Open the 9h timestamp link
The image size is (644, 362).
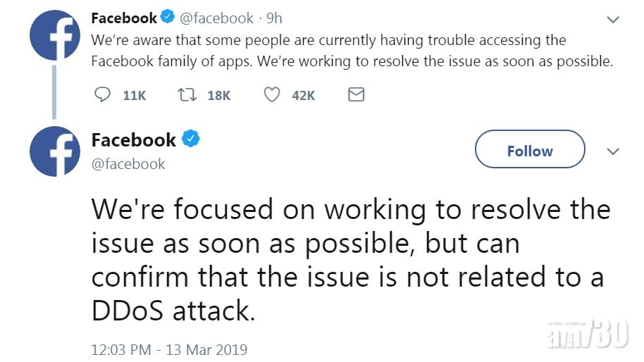273,18
